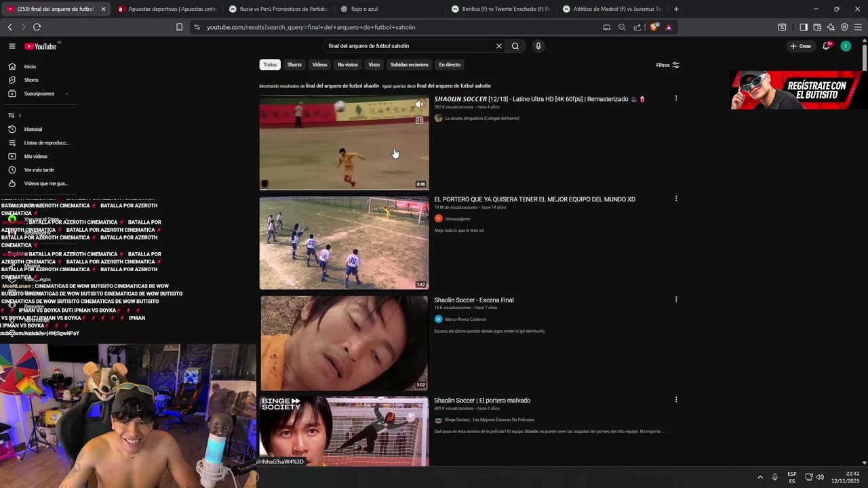This screenshot has height=488, width=868.
Task: Open 'Shaolin Soccer - Escena Final' title
Action: tap(474, 300)
